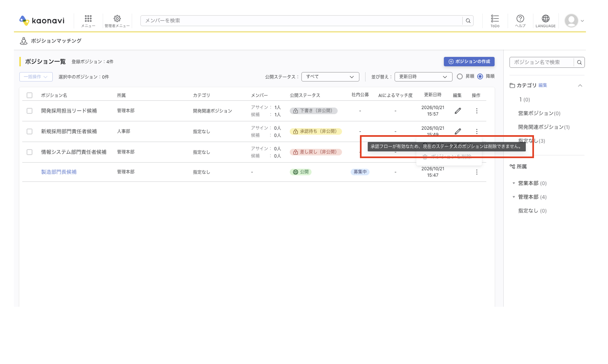608x364 pixels.
Task: Expand the 管理本部 tree node
Action: [514, 197]
